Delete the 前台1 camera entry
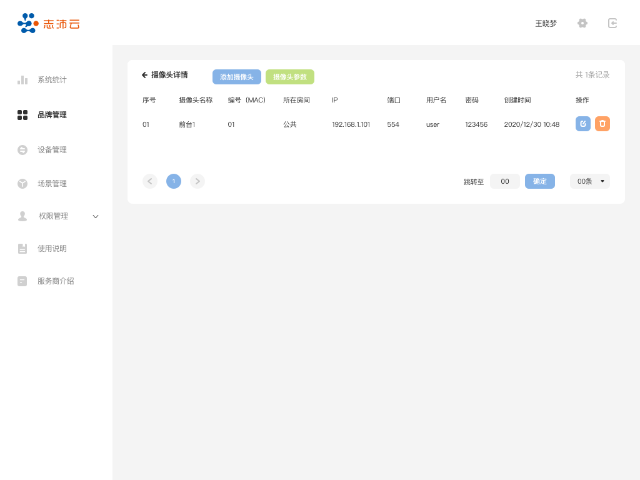 coord(602,124)
